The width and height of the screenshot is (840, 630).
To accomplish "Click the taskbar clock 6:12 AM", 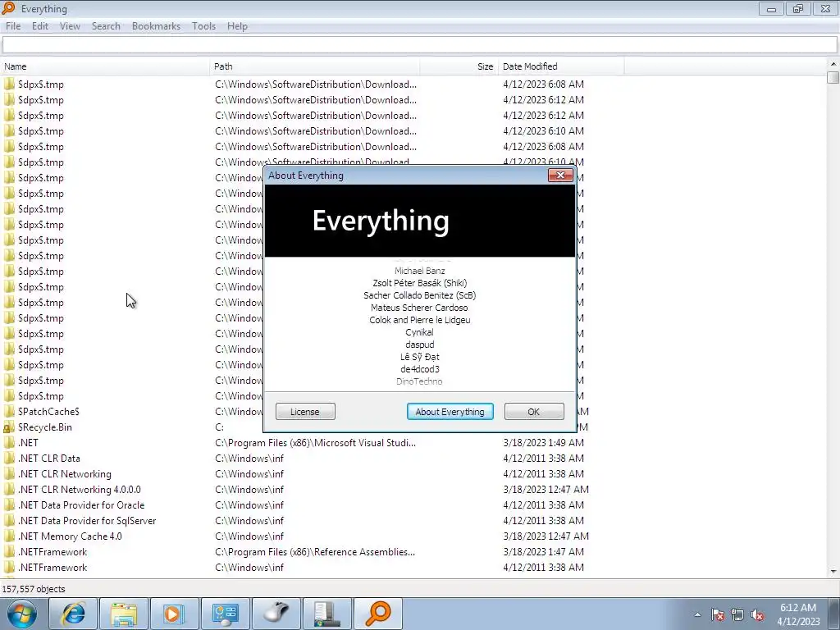I will click(798, 608).
